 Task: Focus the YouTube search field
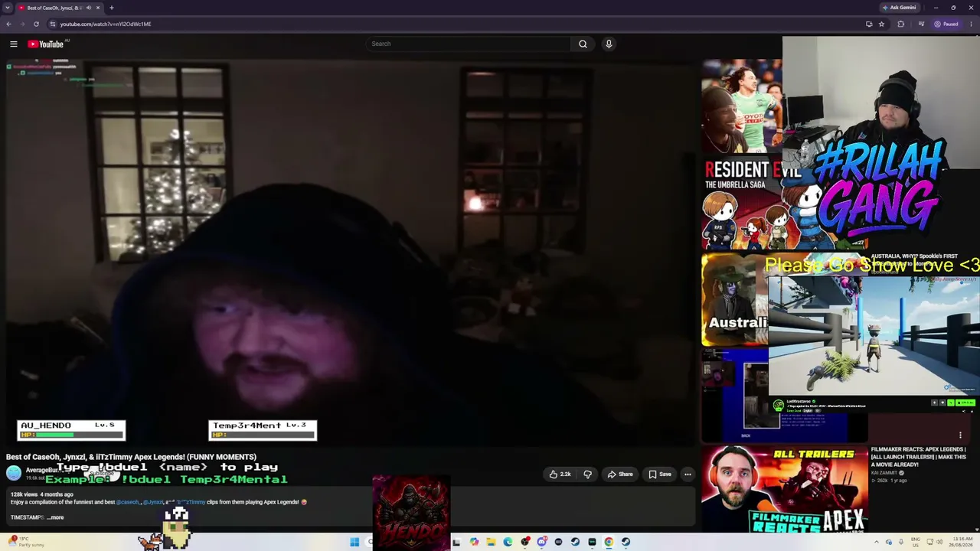click(x=469, y=44)
